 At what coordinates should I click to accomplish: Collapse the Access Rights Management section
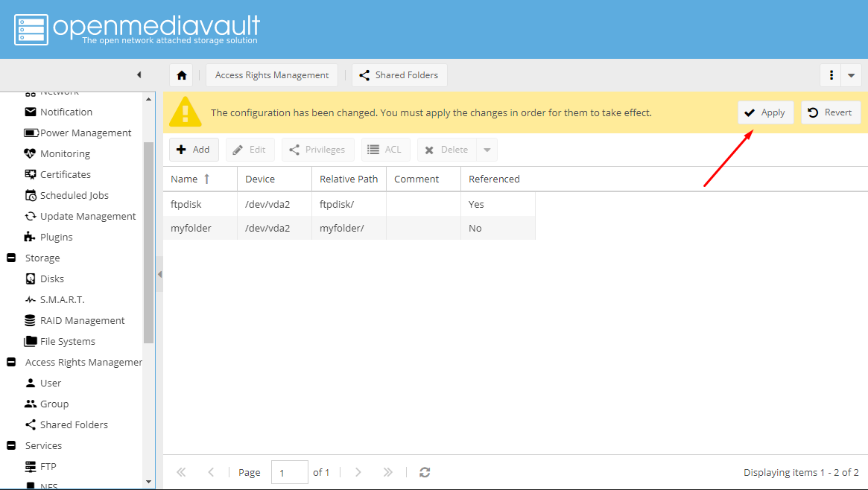11,362
